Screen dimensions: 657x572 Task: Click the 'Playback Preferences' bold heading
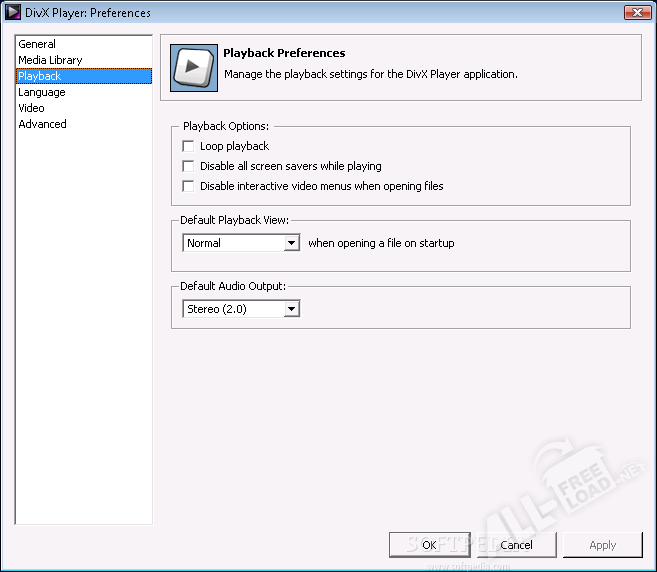(x=284, y=53)
